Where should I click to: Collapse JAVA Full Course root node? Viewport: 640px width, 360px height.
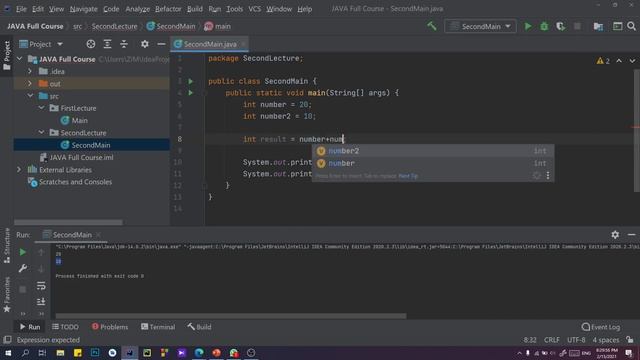[19, 59]
